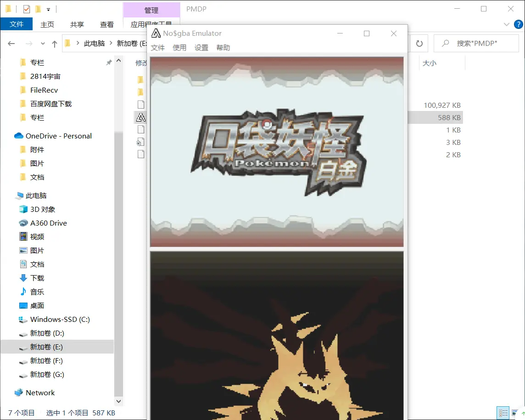Click navigation pane scrollbar up arrow

[118, 61]
